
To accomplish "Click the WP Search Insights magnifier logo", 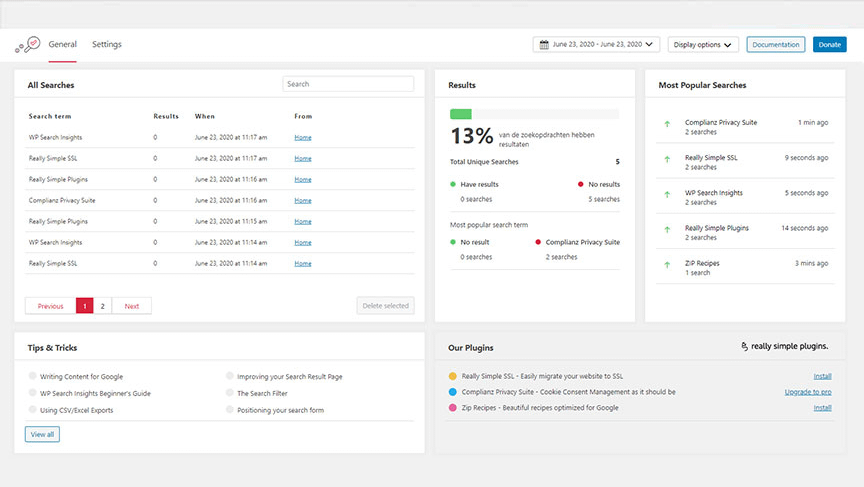I will (28, 45).
